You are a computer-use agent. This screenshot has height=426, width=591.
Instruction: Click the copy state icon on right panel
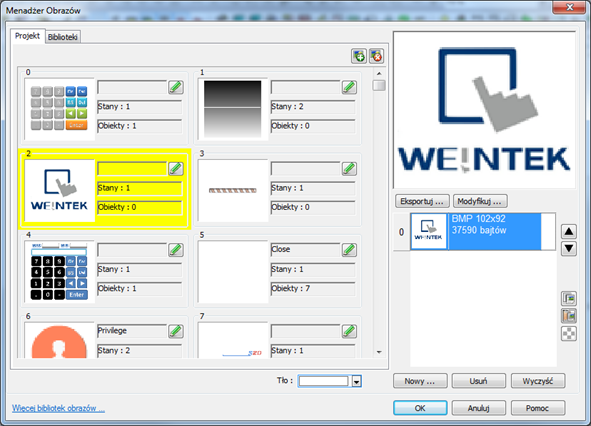coord(569,298)
